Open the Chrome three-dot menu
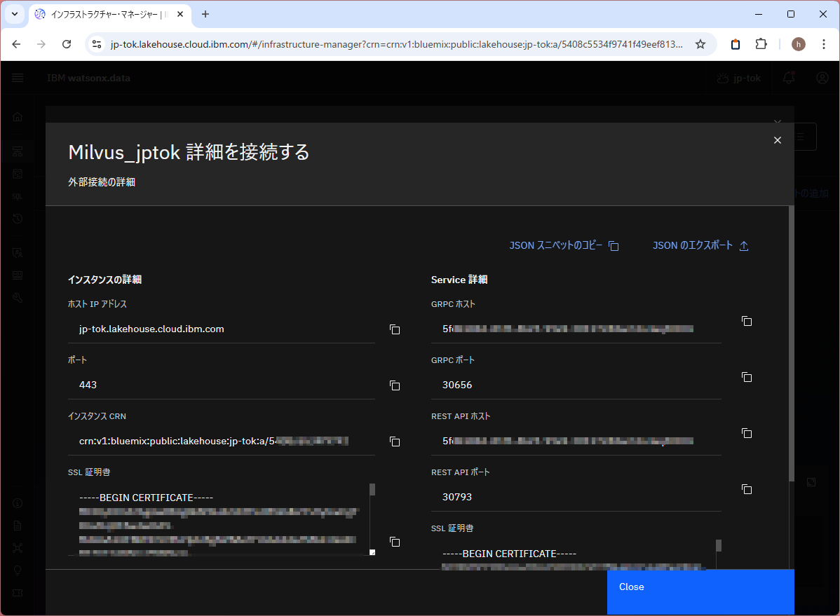 824,44
